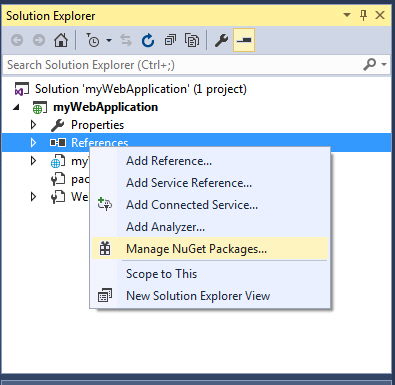Viewport: 395px width, 385px height.
Task: Choose Scope to This
Action: pos(210,274)
